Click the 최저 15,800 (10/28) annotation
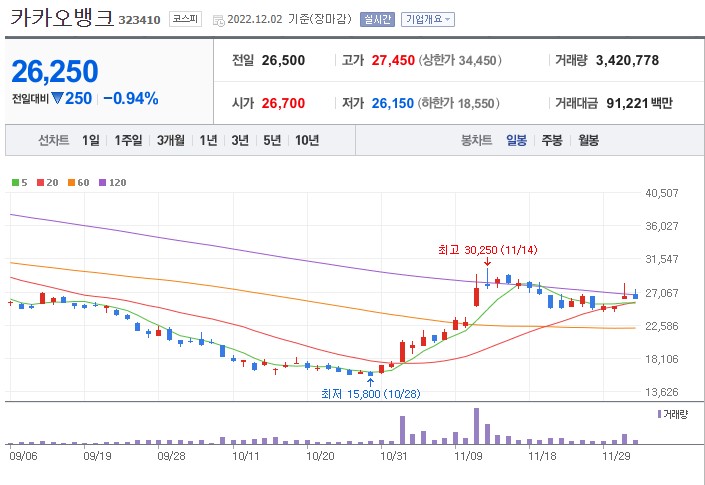The height and width of the screenshot is (485, 705). coord(371,394)
